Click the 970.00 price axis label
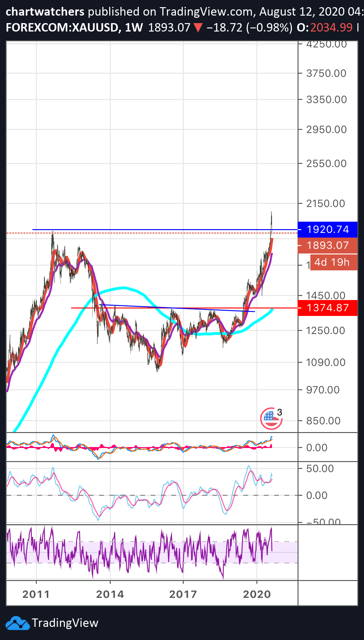 click(323, 390)
